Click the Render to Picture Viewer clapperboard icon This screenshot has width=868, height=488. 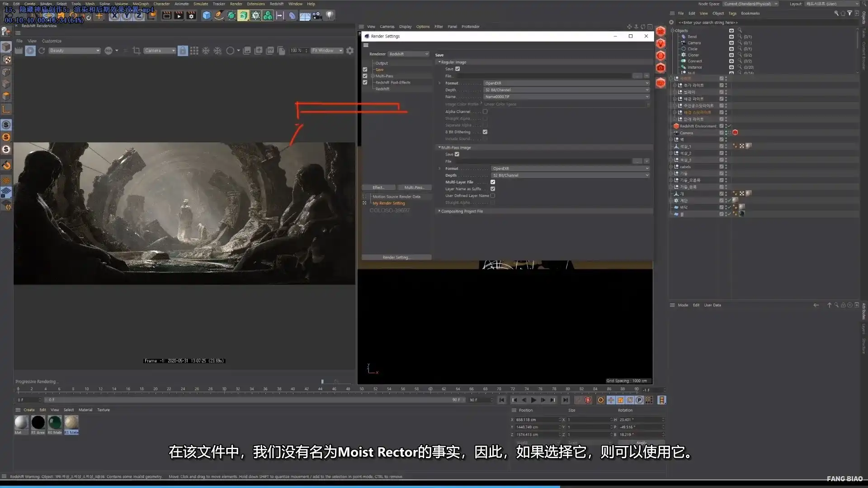[179, 15]
